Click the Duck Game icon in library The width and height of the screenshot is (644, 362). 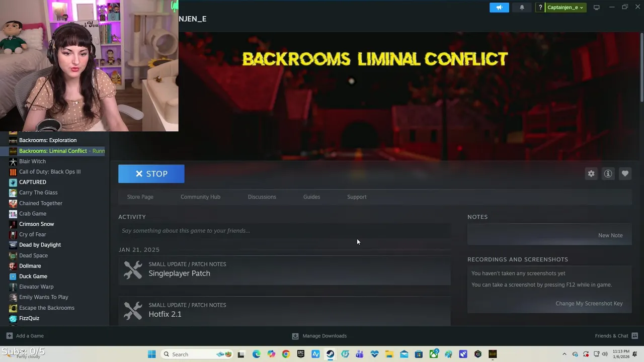pyautogui.click(x=13, y=277)
